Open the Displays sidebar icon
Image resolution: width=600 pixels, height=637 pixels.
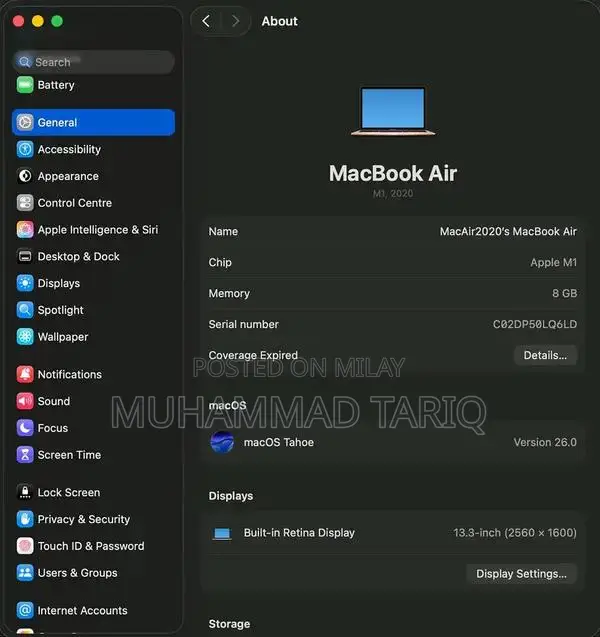click(25, 283)
